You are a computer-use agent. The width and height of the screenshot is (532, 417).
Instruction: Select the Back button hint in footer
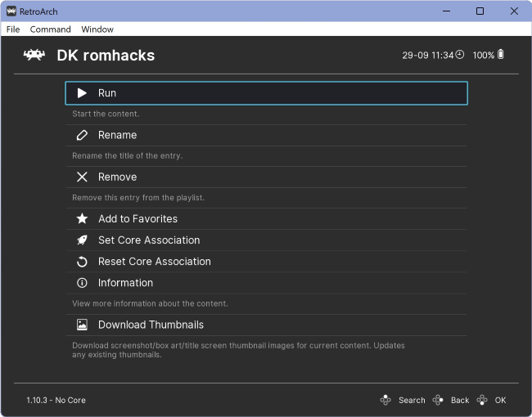(451, 401)
